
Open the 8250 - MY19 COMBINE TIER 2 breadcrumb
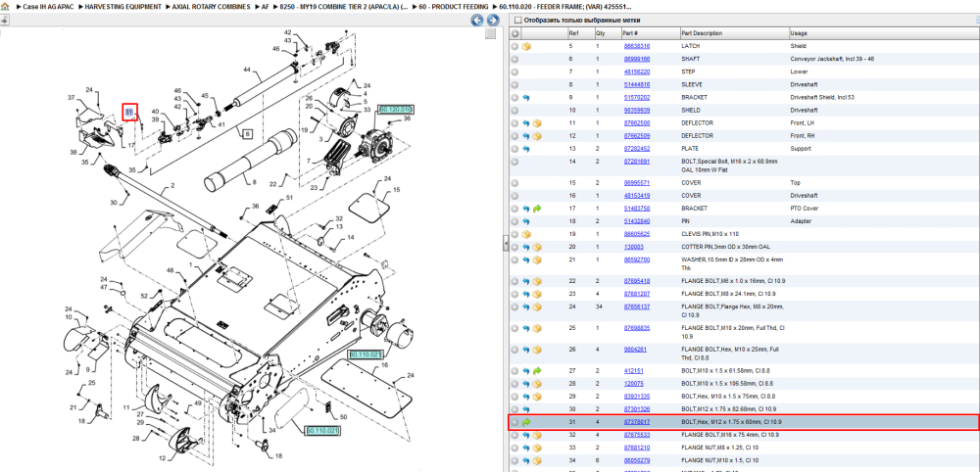tap(344, 6)
